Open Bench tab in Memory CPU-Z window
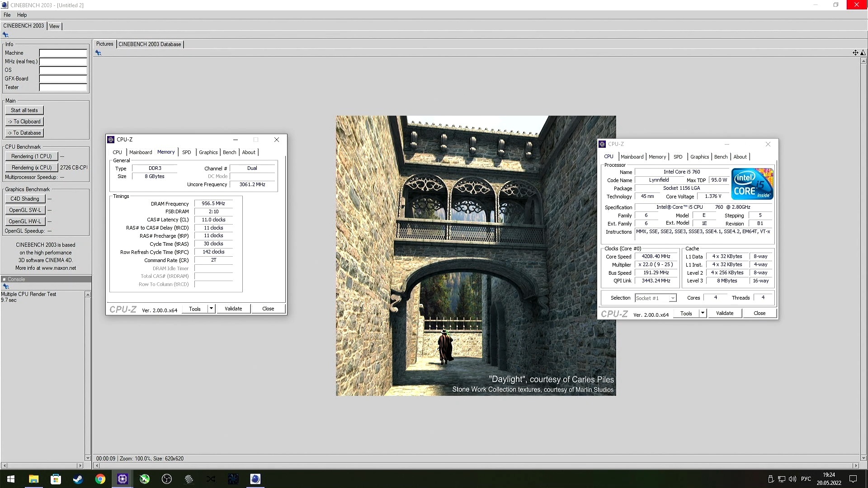The image size is (868, 488). [x=230, y=152]
